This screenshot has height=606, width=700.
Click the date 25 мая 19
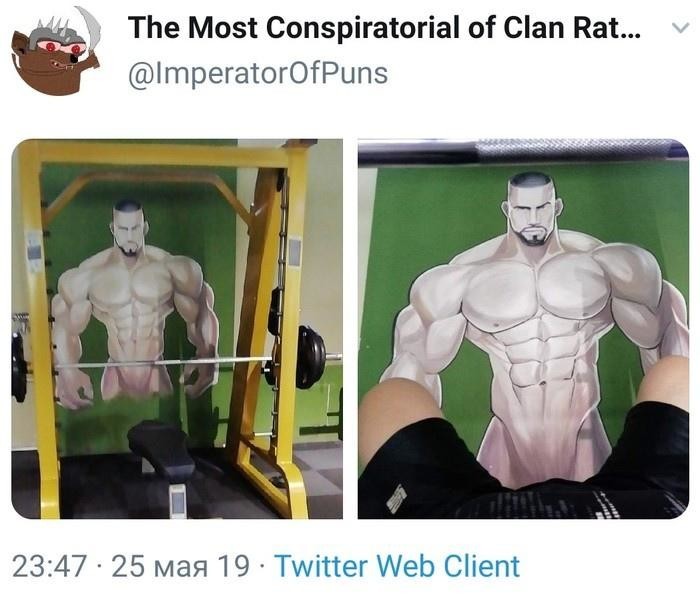tap(181, 566)
